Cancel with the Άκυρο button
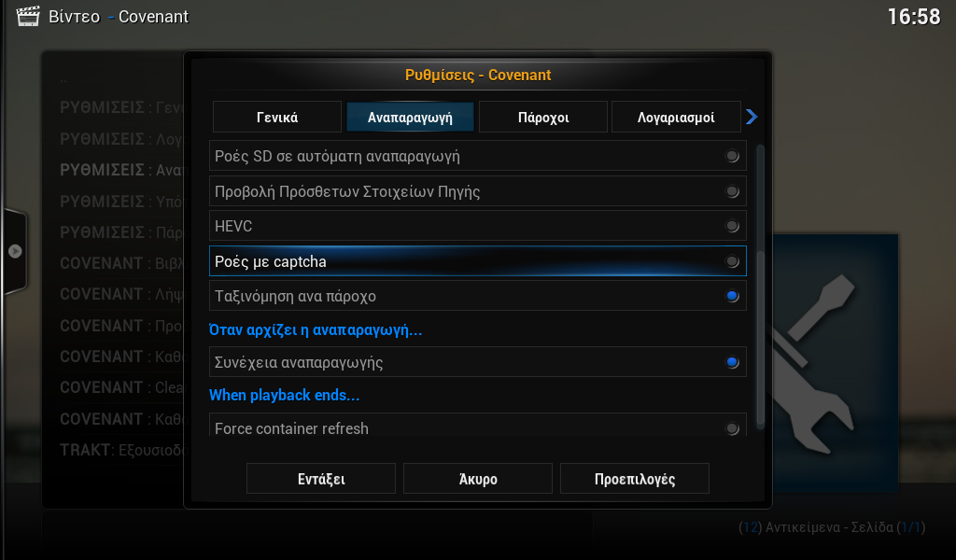The height and width of the screenshot is (560, 956). (478, 479)
